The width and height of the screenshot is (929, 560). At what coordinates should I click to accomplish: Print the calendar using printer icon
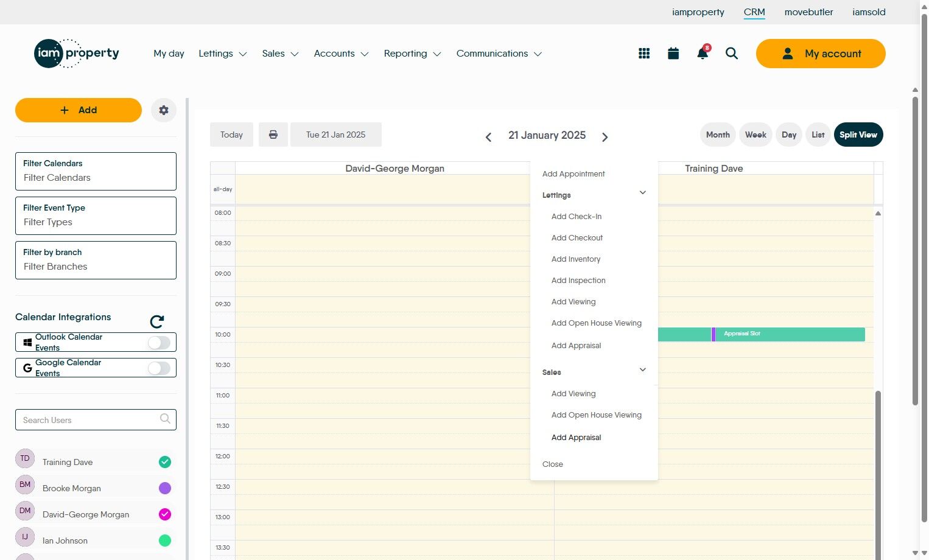point(273,135)
